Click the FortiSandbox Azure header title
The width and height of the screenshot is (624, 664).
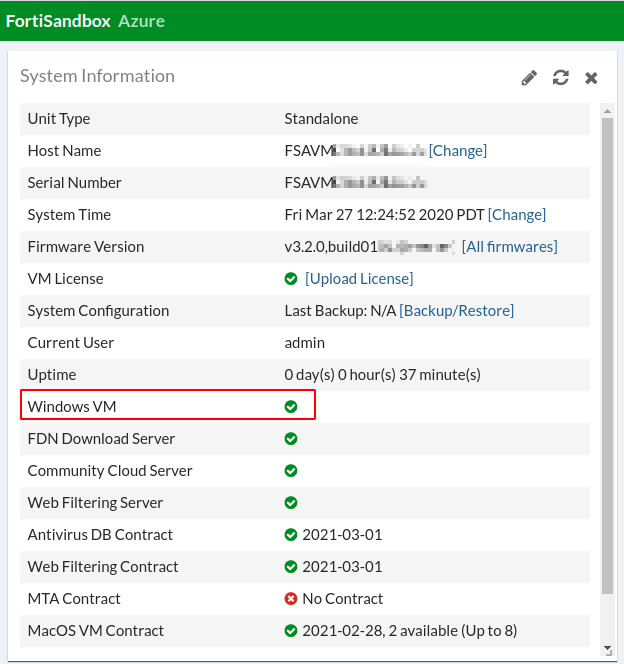click(x=85, y=21)
